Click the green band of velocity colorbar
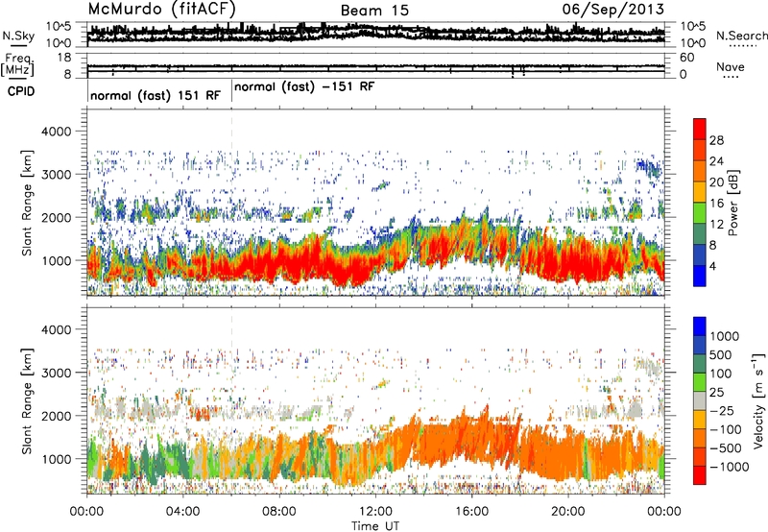 tap(700, 382)
